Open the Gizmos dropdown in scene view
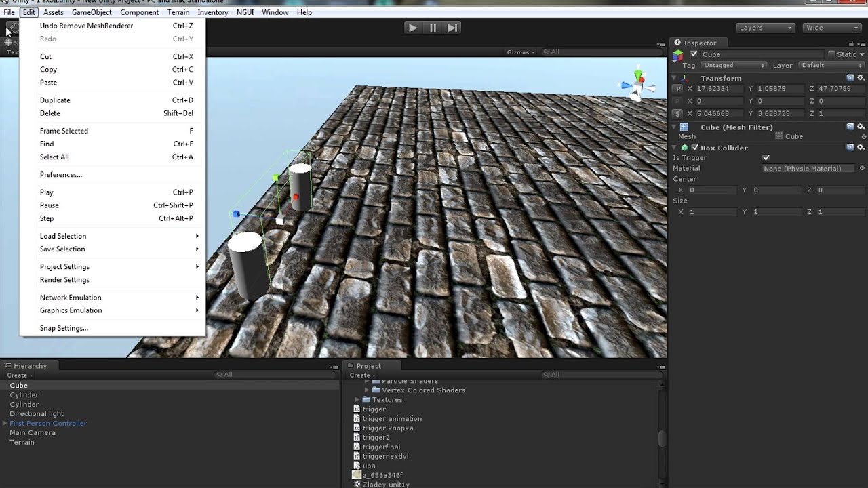The height and width of the screenshot is (488, 868). (x=521, y=52)
